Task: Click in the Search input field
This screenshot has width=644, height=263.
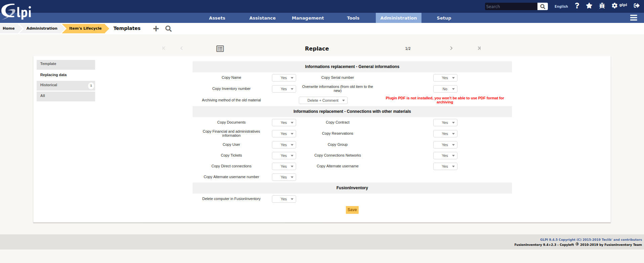Action: (x=511, y=6)
